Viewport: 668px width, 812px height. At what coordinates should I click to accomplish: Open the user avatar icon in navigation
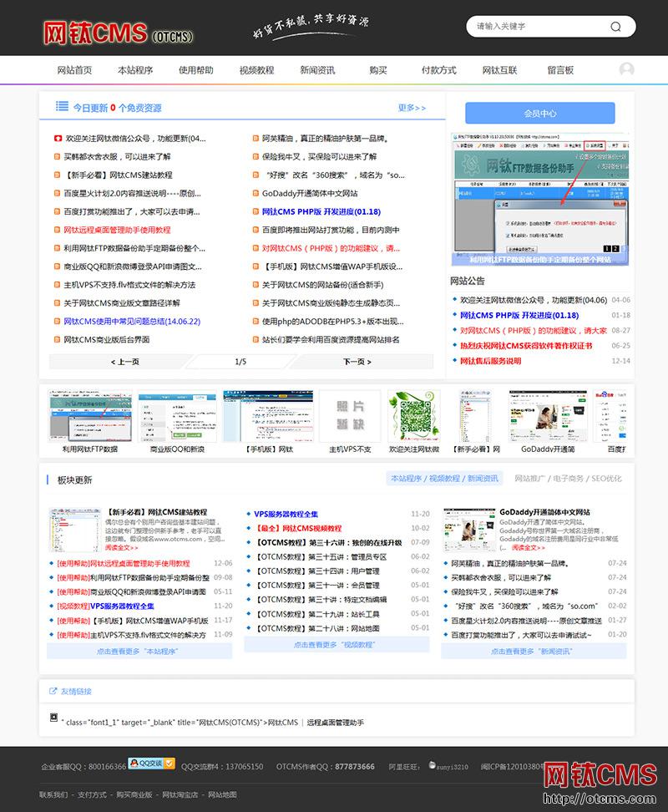[x=626, y=70]
